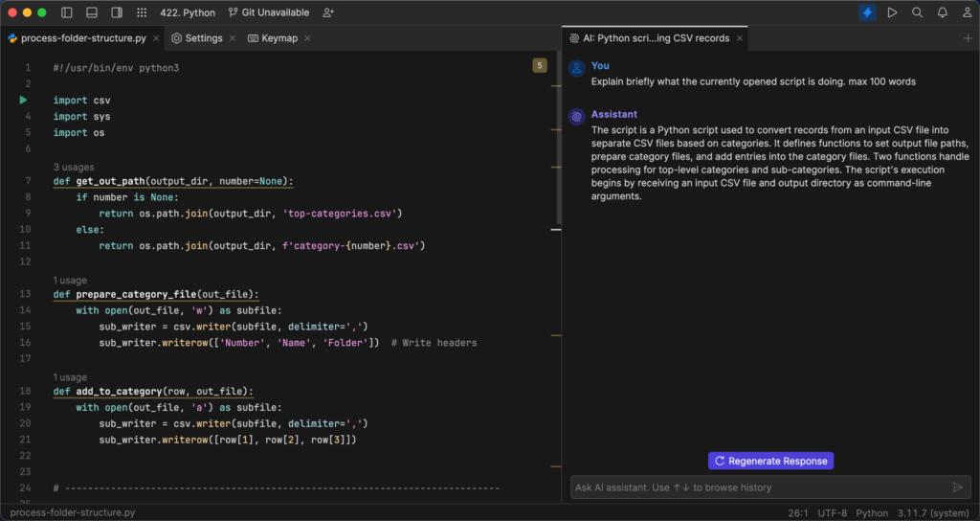Run script via green gutter arrow

click(23, 100)
